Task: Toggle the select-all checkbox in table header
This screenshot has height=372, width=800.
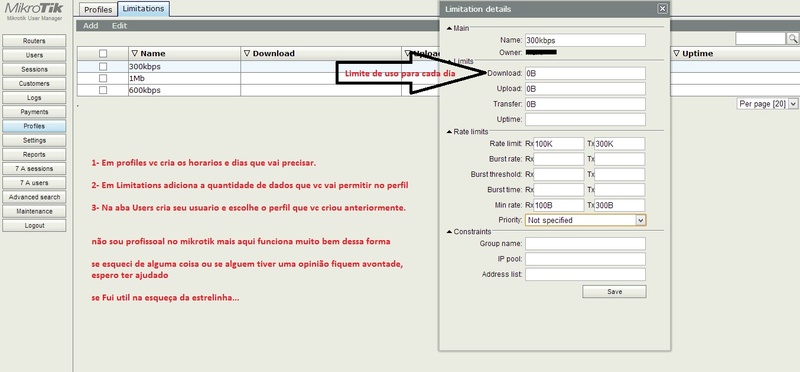Action: tap(103, 53)
